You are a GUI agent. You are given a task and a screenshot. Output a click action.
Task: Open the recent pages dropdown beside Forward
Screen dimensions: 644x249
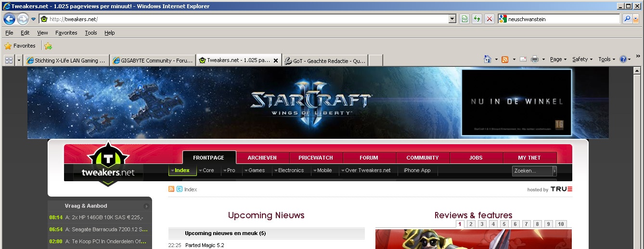click(33, 19)
